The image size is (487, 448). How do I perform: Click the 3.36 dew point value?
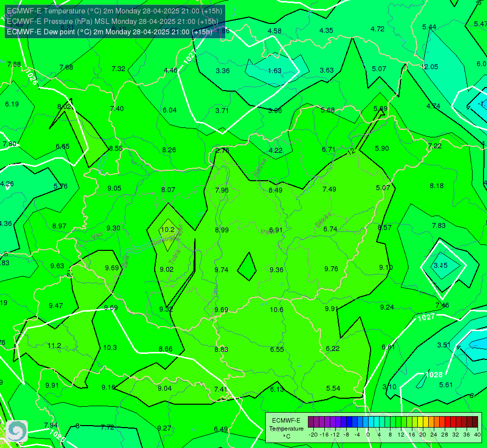(223, 71)
